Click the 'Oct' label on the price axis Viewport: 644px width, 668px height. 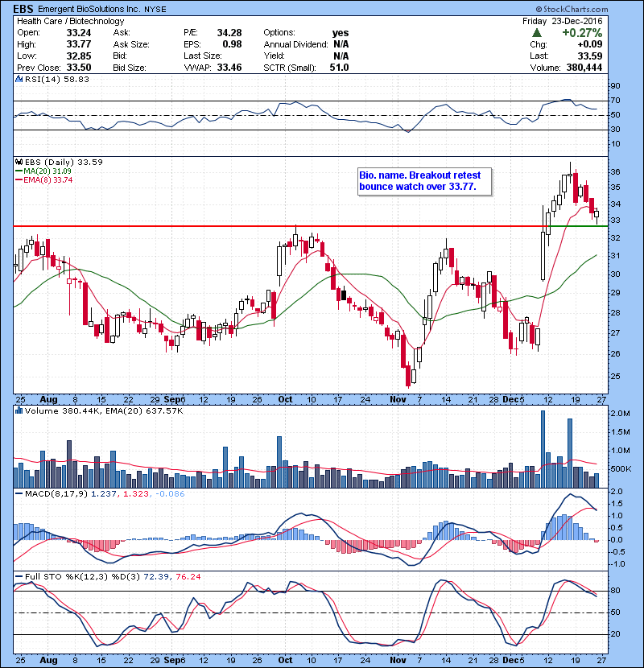285,399
